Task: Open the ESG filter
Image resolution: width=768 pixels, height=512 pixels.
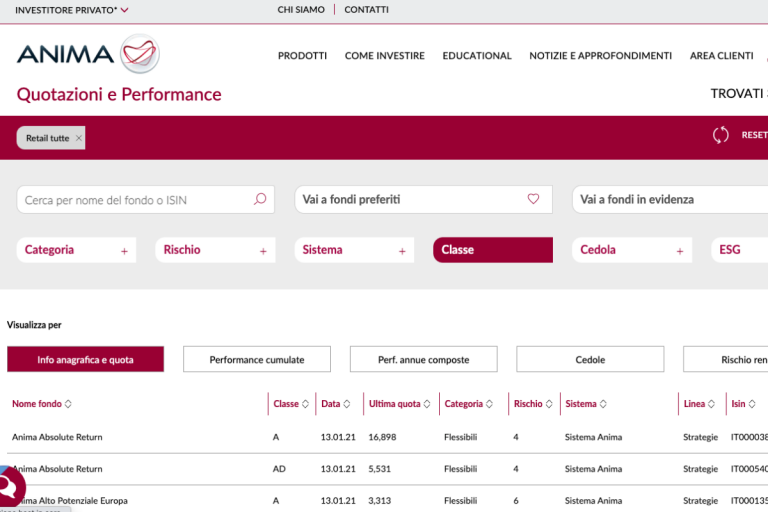Action: (740, 250)
